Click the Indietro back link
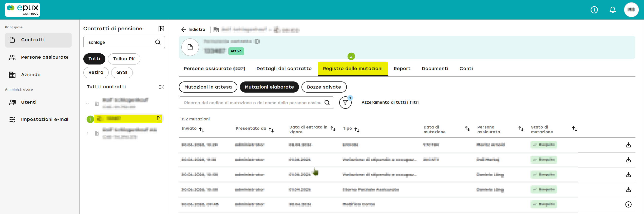This screenshot has width=644, height=214. click(193, 30)
